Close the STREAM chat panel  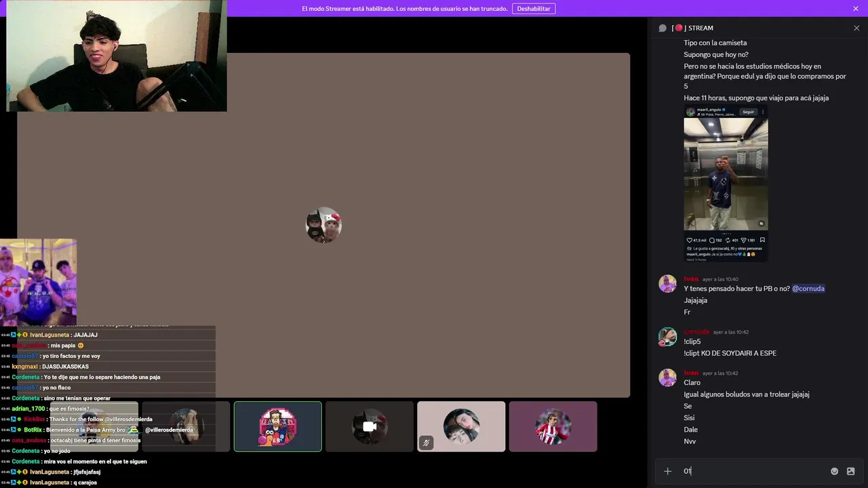(x=856, y=28)
